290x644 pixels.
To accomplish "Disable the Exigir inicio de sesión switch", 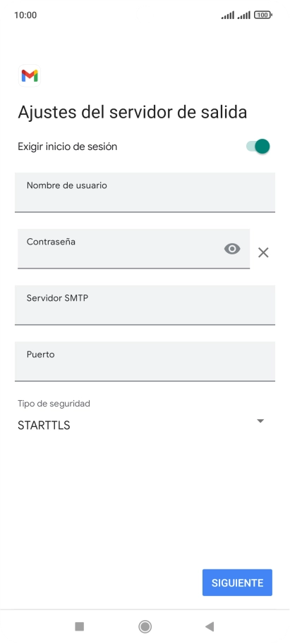I will click(x=258, y=147).
